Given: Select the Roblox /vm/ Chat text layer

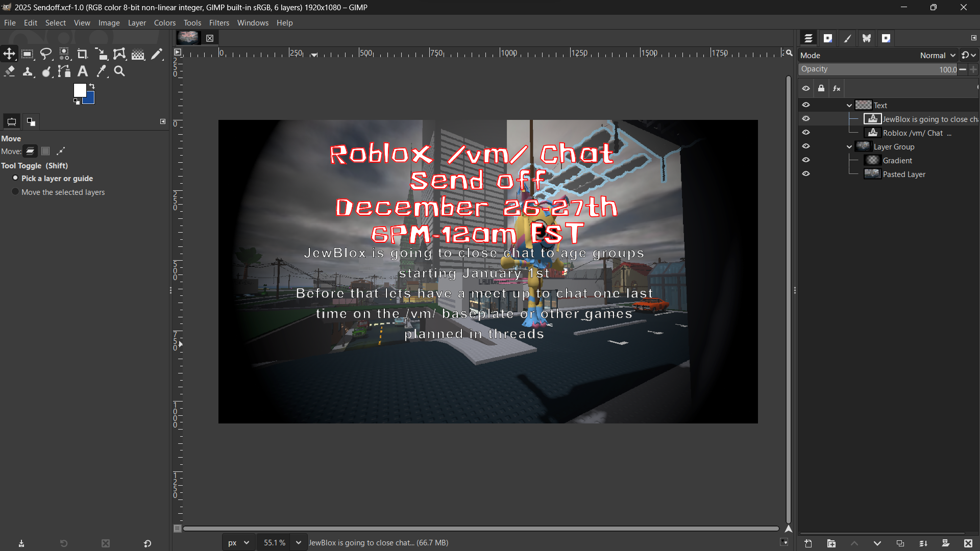Looking at the screenshot, I should click(913, 133).
